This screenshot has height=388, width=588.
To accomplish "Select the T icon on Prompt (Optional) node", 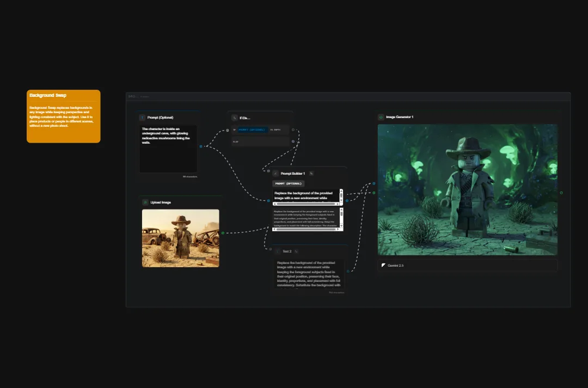I will click(142, 118).
